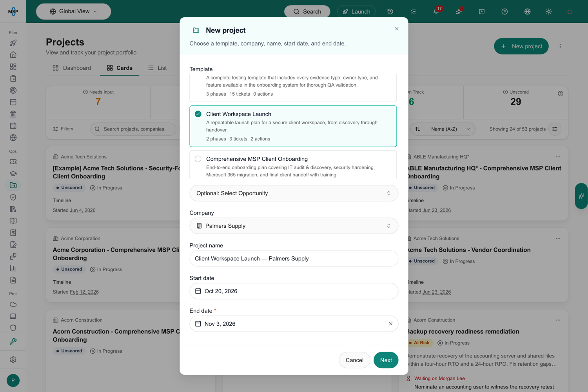
Task: Open the task checklist icon in top bar
Action: click(413, 12)
